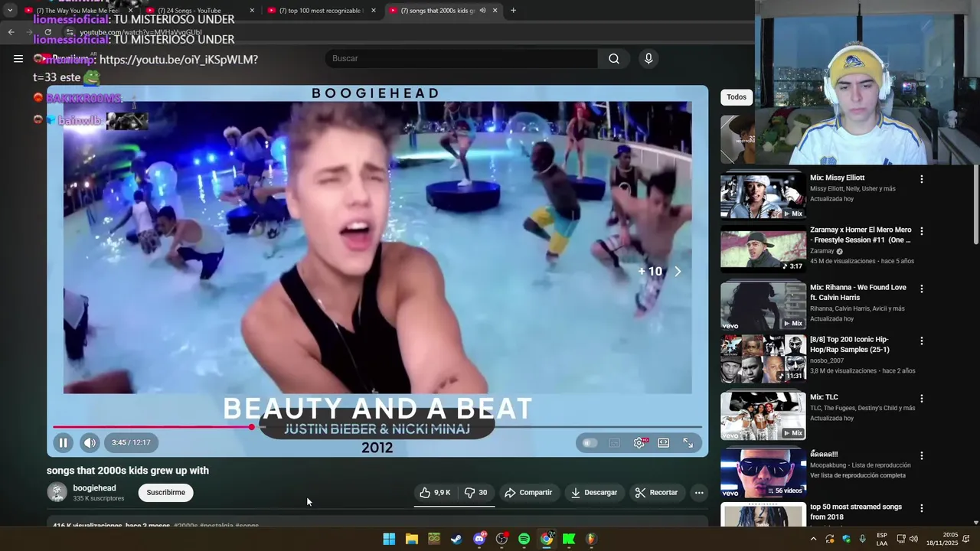Click the Buscar search field
980x551 pixels.
click(462, 58)
